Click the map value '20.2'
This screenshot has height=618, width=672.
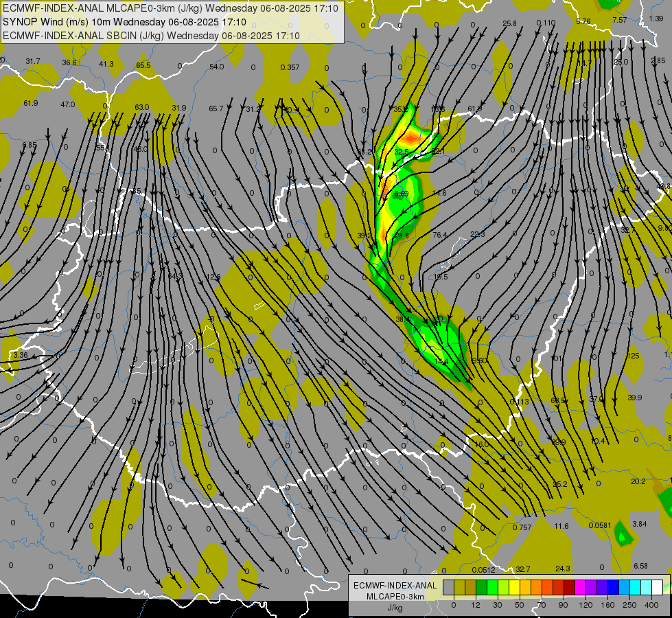638,481
